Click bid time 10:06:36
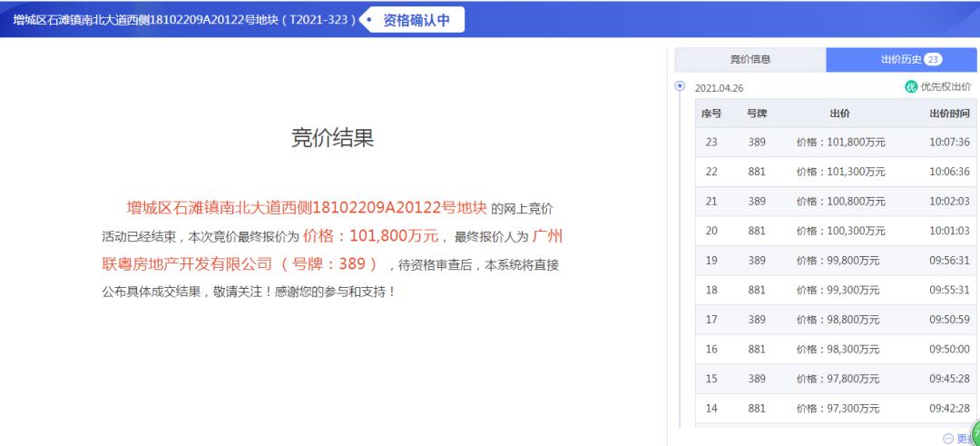The height and width of the screenshot is (446, 980). point(949,172)
